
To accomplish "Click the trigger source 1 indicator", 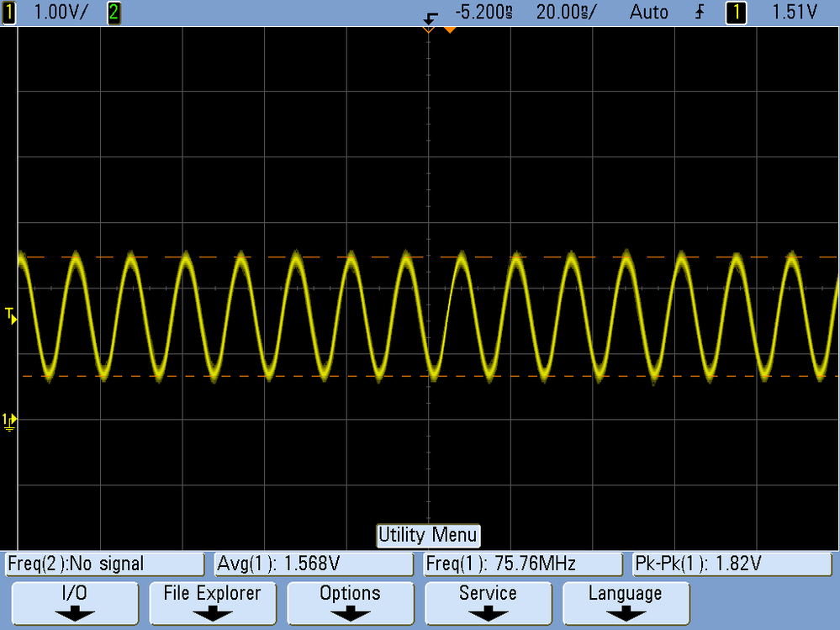I will (x=736, y=13).
